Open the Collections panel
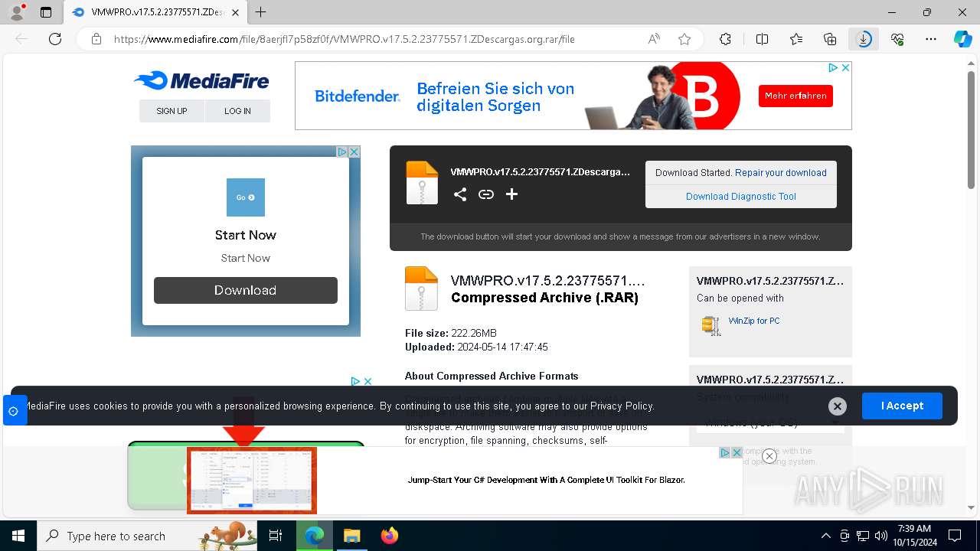The height and width of the screenshot is (551, 980). click(830, 39)
